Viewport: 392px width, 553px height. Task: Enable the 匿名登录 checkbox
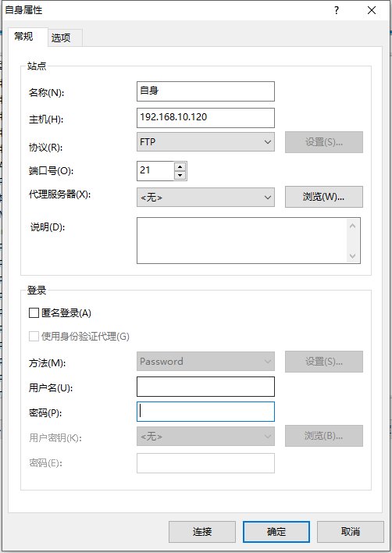tap(34, 313)
